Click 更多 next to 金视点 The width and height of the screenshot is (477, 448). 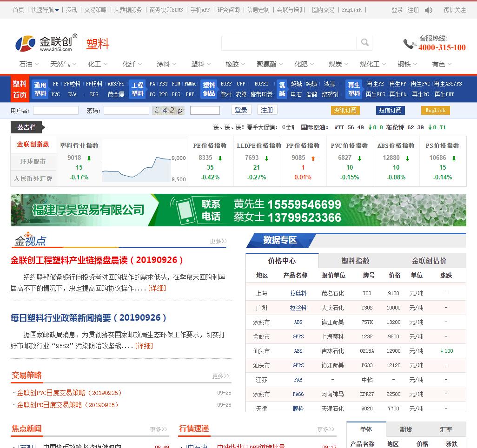click(x=218, y=241)
